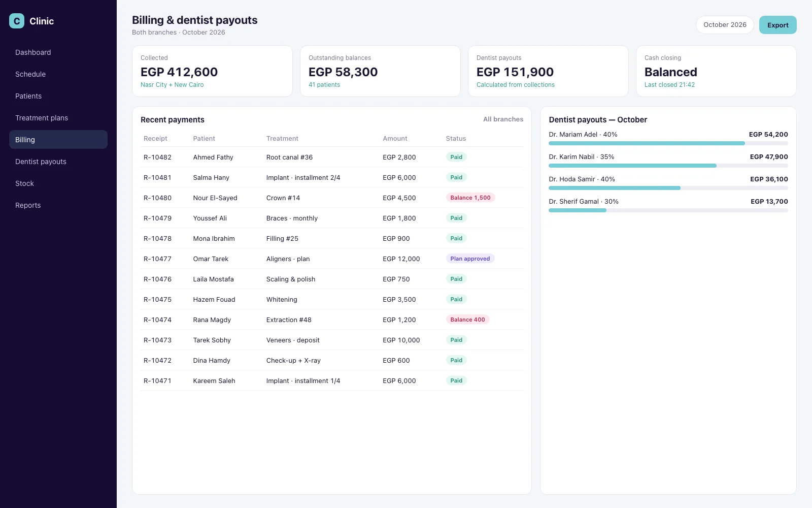Click the Paid badge for R-10482
812x508 pixels.
pyautogui.click(x=456, y=157)
